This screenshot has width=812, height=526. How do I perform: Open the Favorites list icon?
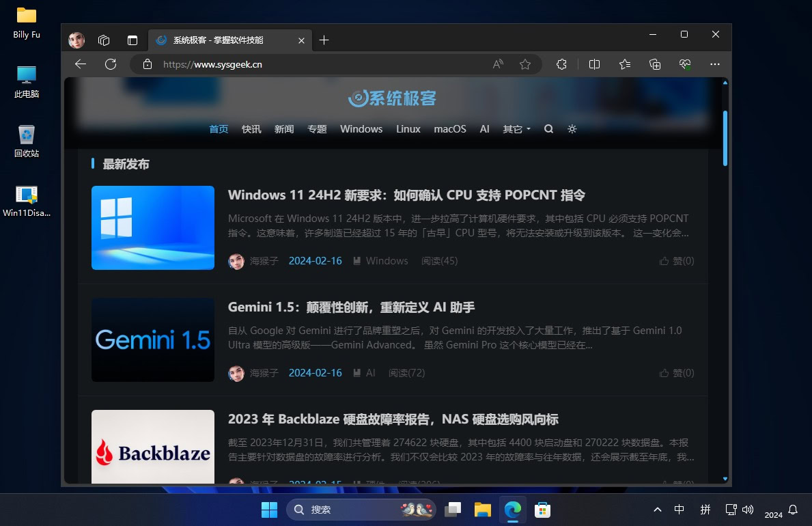click(x=624, y=64)
